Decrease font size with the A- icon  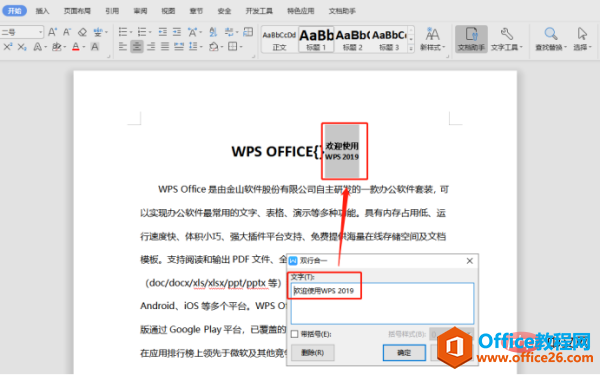(67, 32)
